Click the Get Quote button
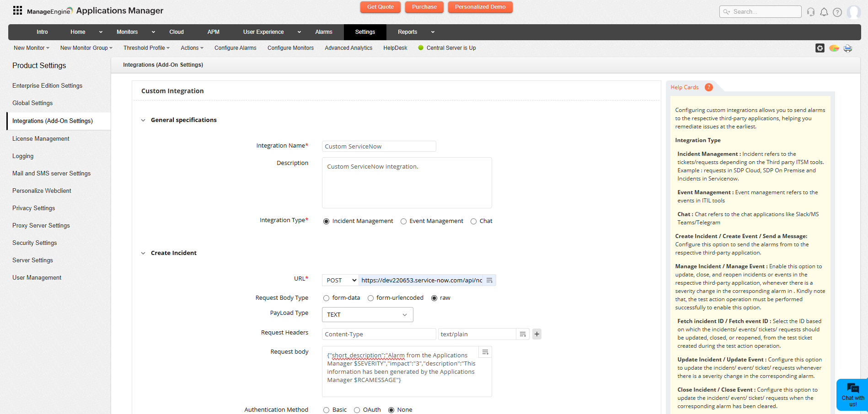 (380, 7)
